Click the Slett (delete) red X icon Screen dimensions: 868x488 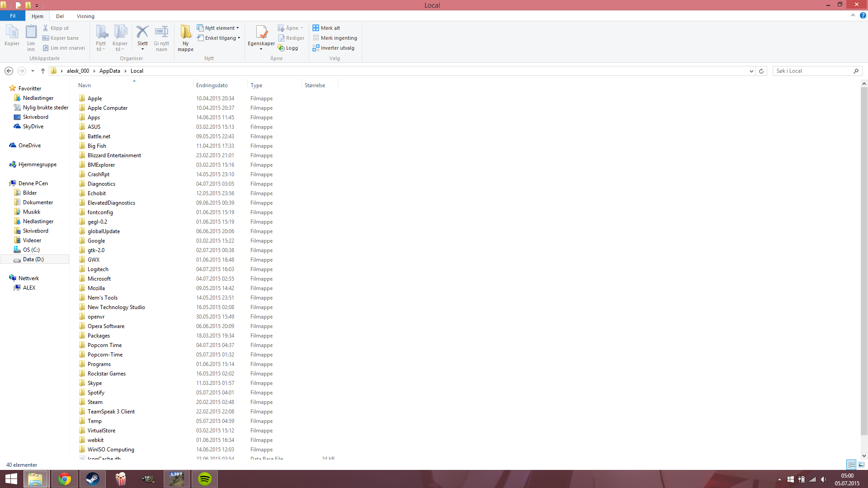pyautogui.click(x=142, y=32)
